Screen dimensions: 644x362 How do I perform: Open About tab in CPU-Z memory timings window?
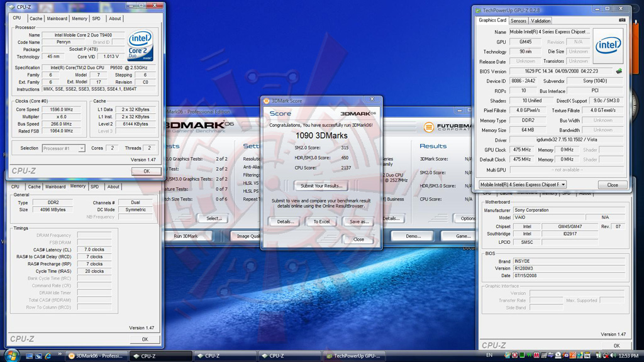pyautogui.click(x=113, y=187)
